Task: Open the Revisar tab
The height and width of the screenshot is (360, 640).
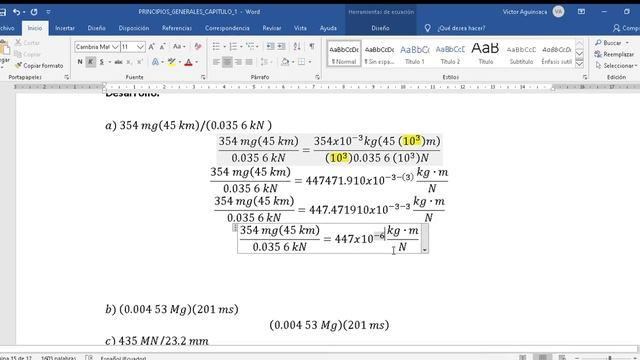Action: (x=272, y=28)
